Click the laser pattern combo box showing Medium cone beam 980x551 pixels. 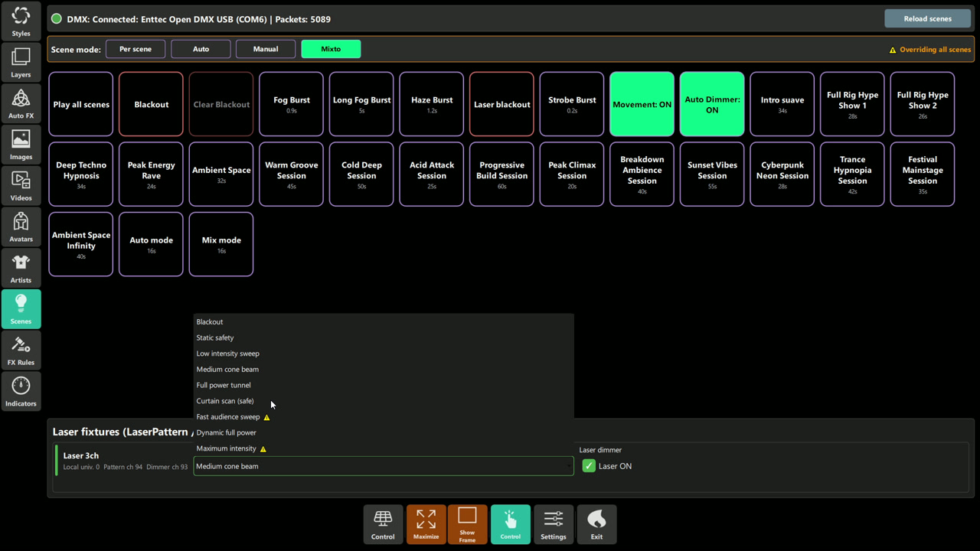click(384, 466)
